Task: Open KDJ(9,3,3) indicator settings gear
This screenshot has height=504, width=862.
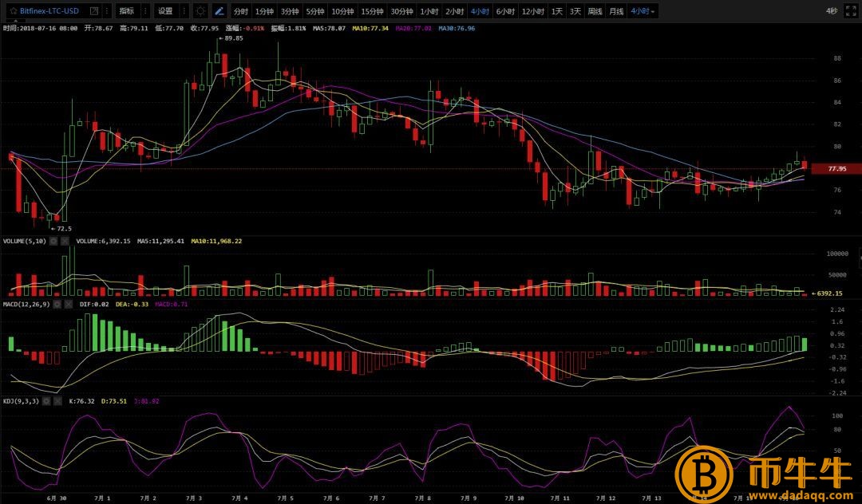Action: 46,401
